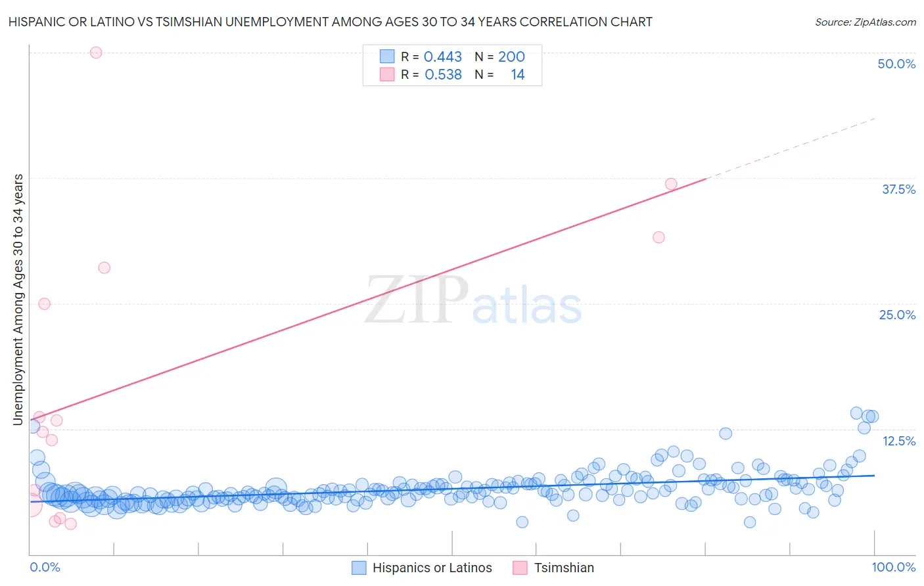
Task: Click the isolated blue point near 12.5% gridline
Action: pyautogui.click(x=726, y=433)
